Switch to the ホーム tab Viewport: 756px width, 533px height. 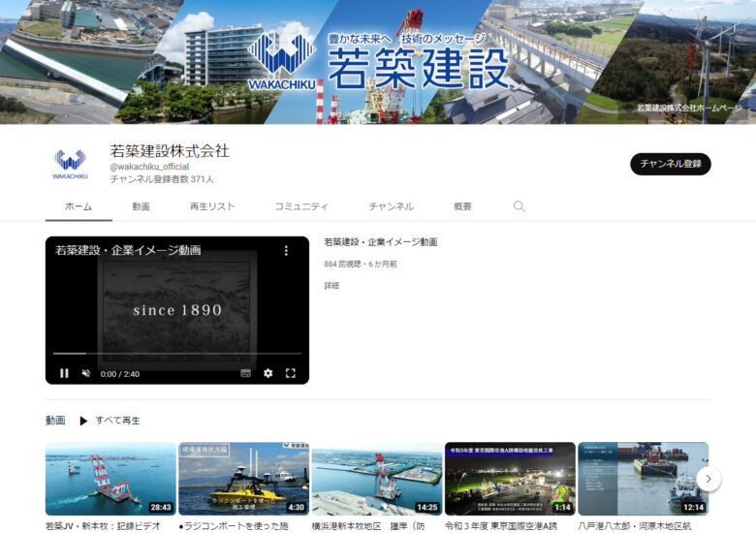click(x=79, y=206)
